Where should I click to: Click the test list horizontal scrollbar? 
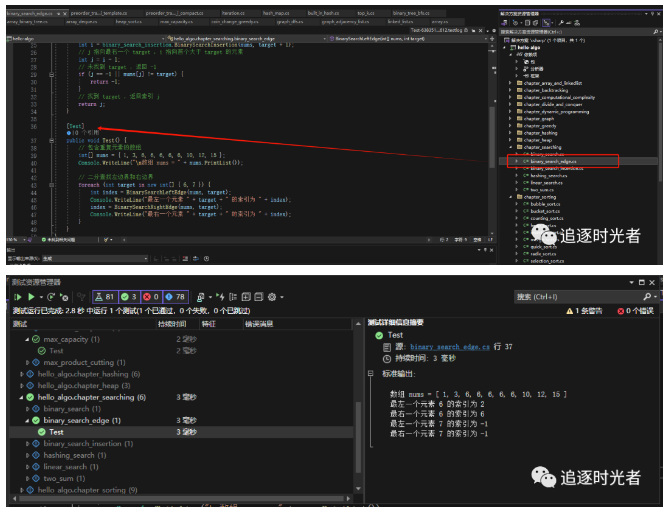coord(182,498)
